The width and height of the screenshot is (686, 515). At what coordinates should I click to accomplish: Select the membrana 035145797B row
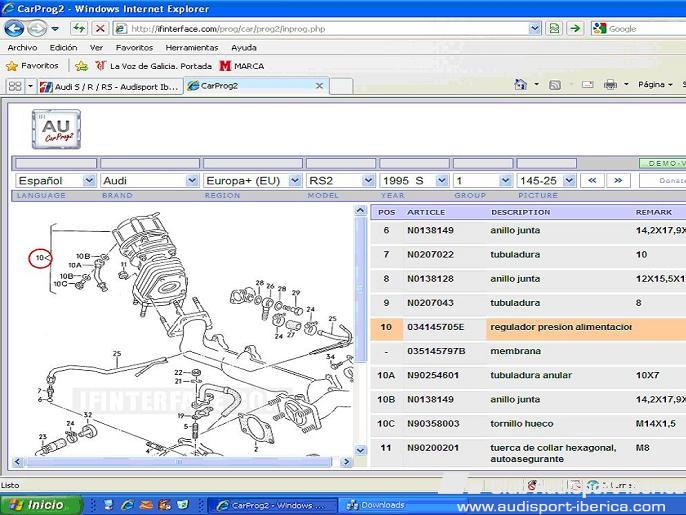(528, 351)
